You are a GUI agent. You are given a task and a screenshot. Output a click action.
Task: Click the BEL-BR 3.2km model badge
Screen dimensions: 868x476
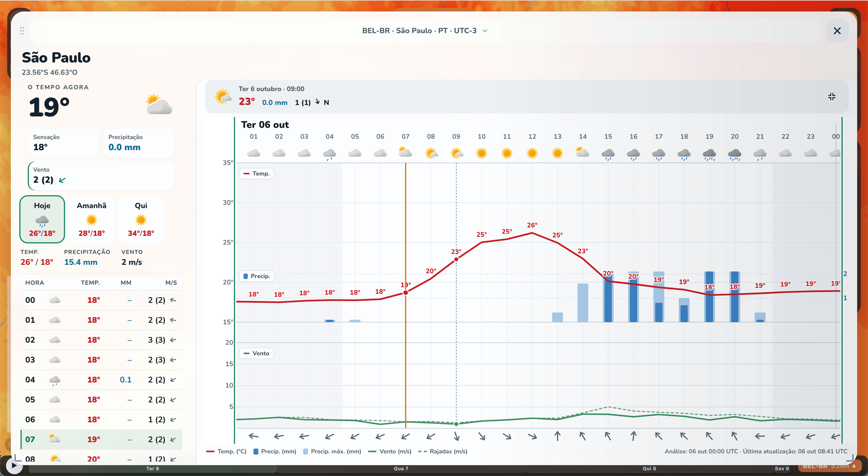pos(830,467)
